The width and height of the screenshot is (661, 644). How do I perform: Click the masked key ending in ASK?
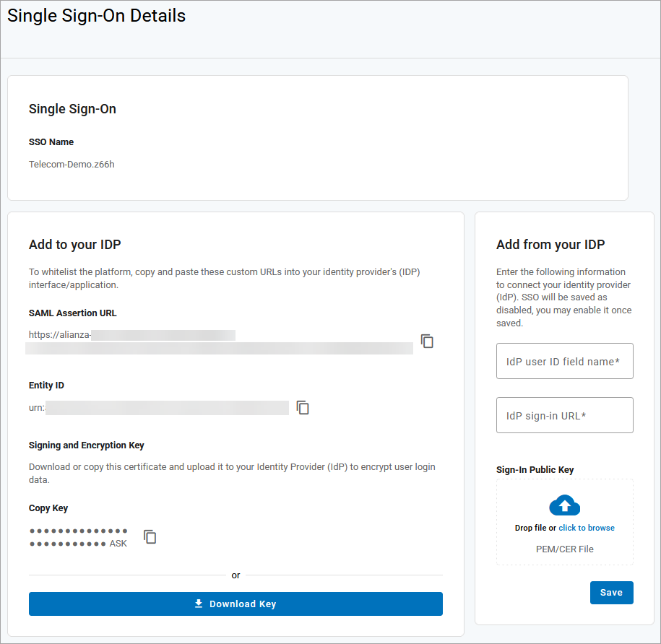click(x=78, y=537)
